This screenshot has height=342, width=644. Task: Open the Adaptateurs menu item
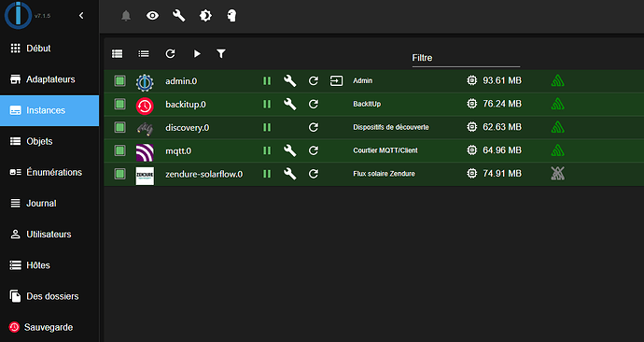[49, 79]
